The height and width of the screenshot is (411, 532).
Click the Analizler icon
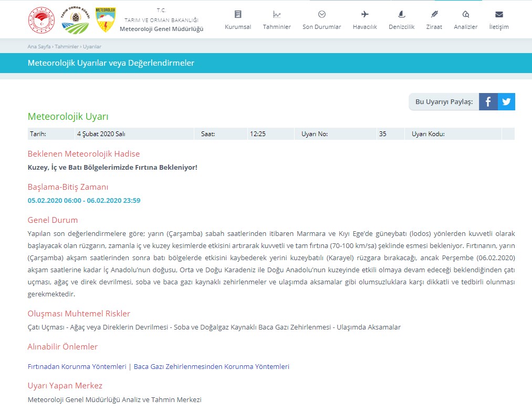point(465,14)
